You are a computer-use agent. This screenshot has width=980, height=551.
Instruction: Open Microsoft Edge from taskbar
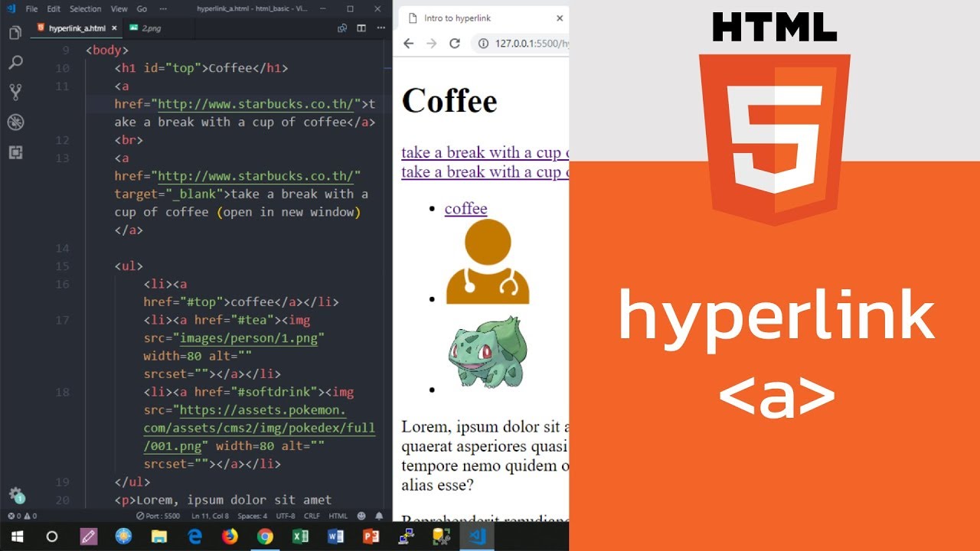(x=194, y=536)
